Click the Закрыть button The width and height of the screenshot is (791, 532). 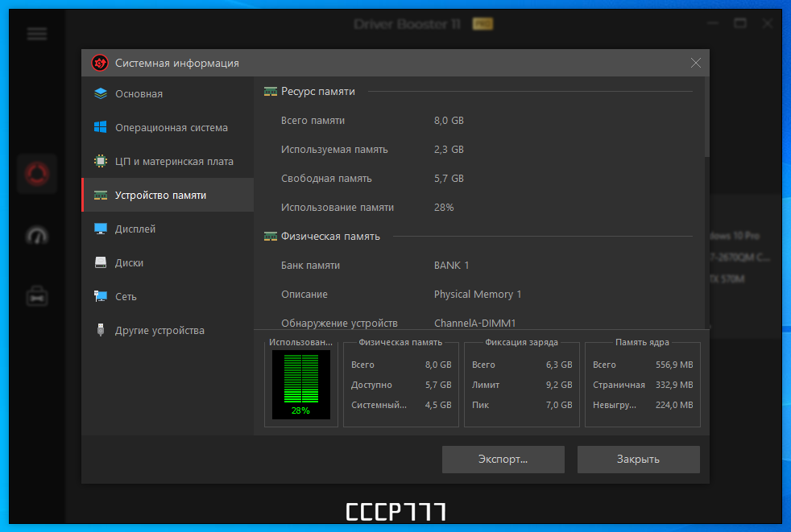(638, 460)
